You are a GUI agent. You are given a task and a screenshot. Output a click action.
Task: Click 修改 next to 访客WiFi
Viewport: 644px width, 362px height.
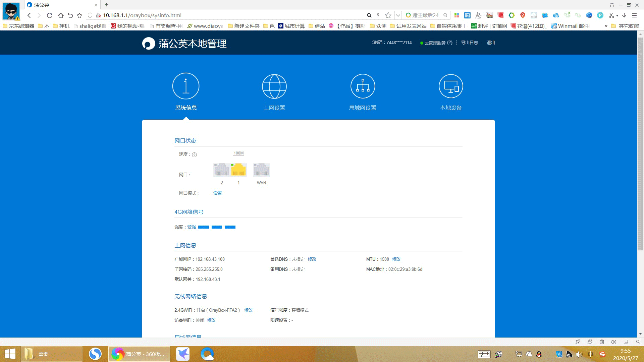coord(211,320)
